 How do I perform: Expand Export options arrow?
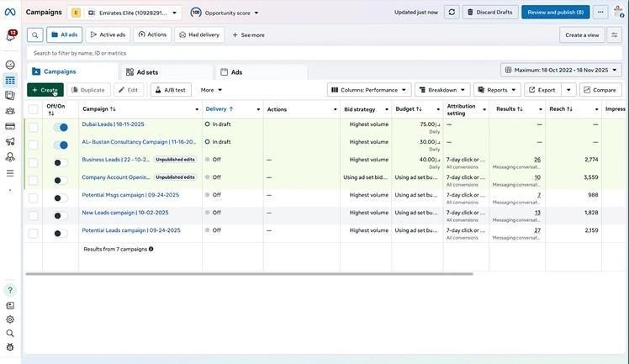pos(568,90)
